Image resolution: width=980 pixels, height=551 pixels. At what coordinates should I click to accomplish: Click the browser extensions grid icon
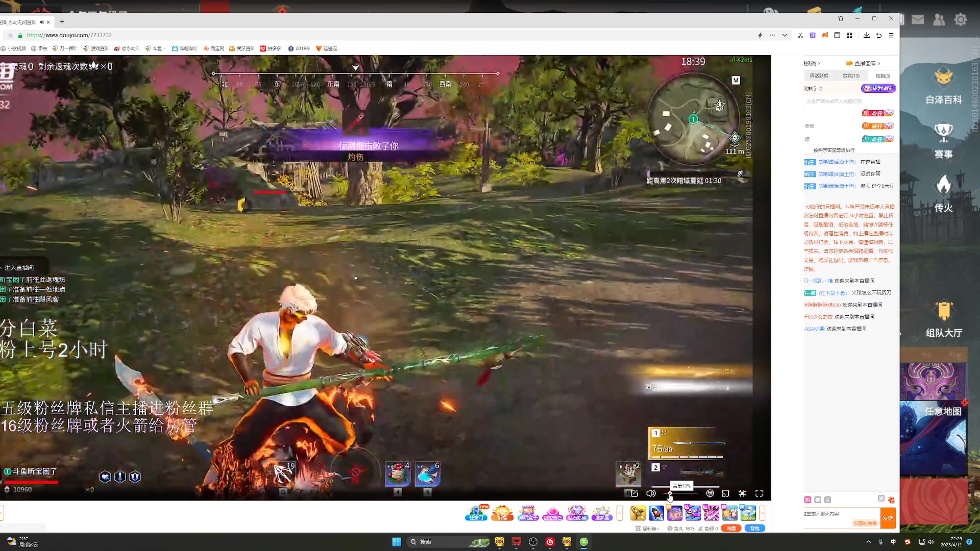(x=849, y=35)
